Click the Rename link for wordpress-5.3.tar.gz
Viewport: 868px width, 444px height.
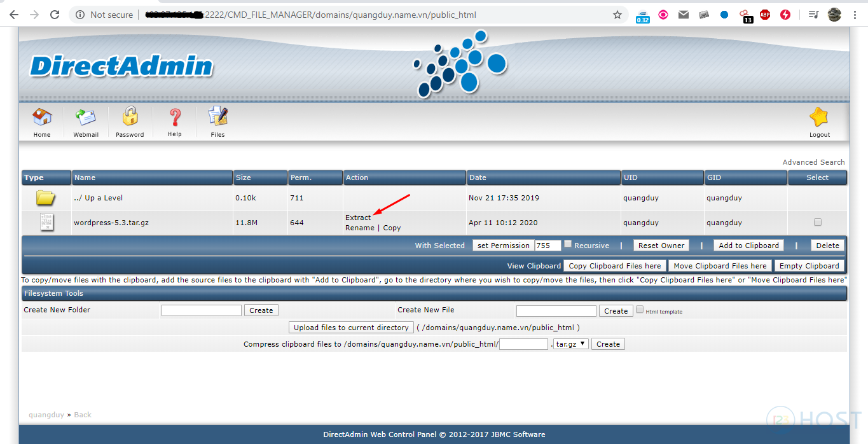[360, 228]
